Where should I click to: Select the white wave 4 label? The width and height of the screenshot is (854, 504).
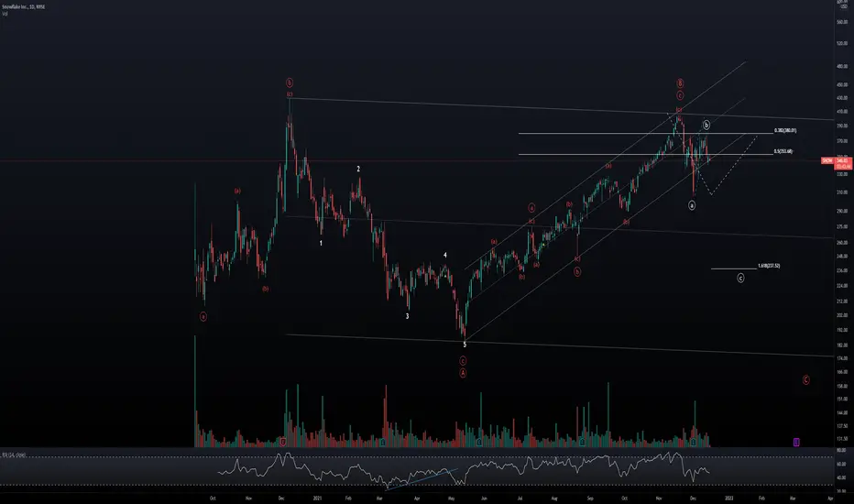click(x=445, y=255)
